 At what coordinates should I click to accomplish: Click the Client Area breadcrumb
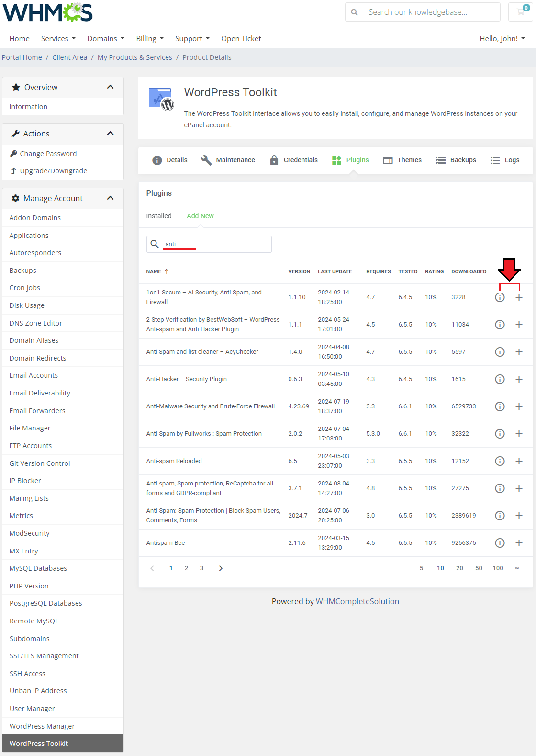(x=70, y=57)
